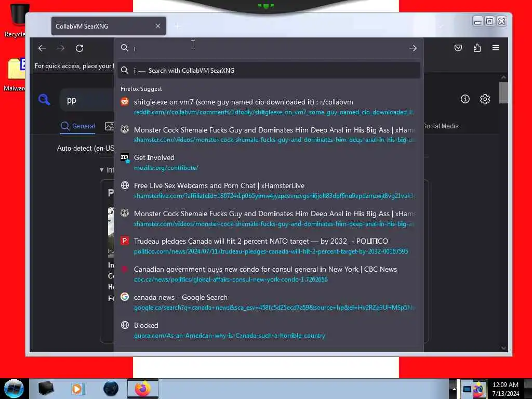Open the Extensions puzzle icon

(x=477, y=48)
